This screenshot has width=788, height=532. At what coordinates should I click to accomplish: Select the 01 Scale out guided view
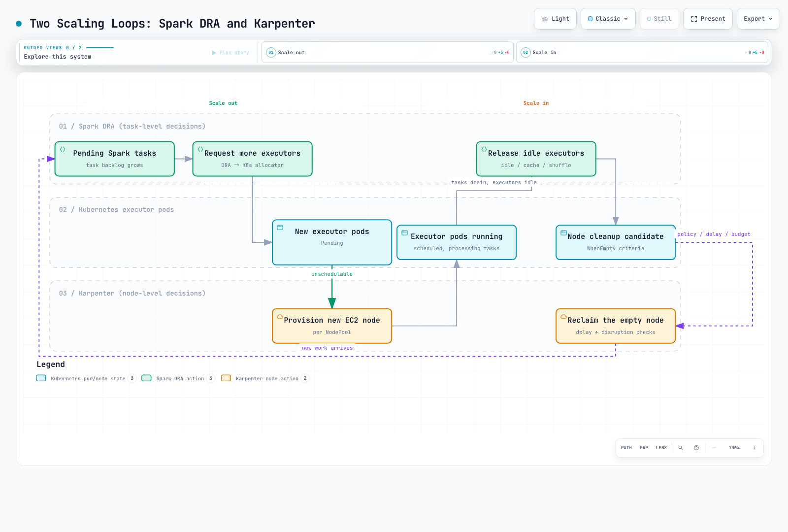[x=387, y=52]
